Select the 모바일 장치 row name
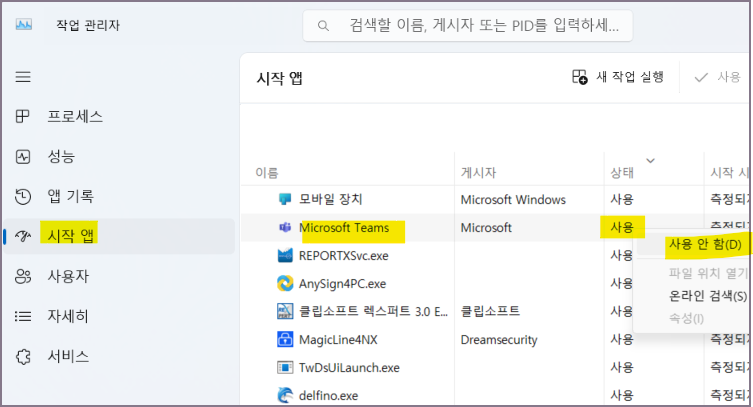This screenshot has height=407, width=753. click(330, 199)
